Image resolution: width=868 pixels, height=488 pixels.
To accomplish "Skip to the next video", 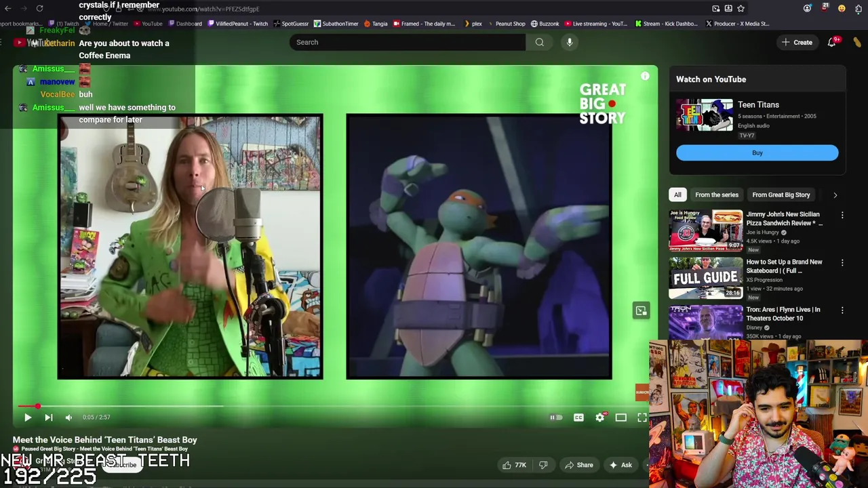I will tap(48, 418).
